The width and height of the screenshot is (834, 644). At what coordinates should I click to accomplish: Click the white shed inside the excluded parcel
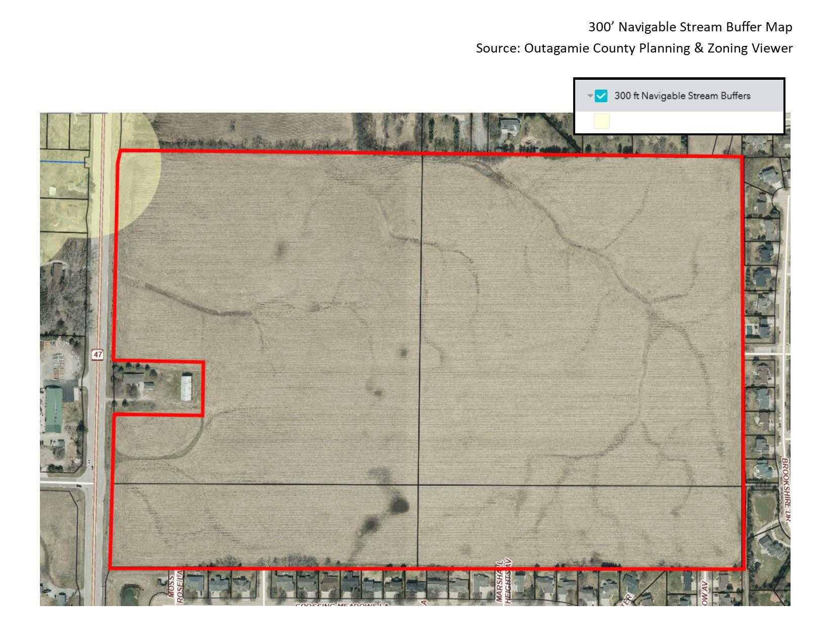click(186, 388)
